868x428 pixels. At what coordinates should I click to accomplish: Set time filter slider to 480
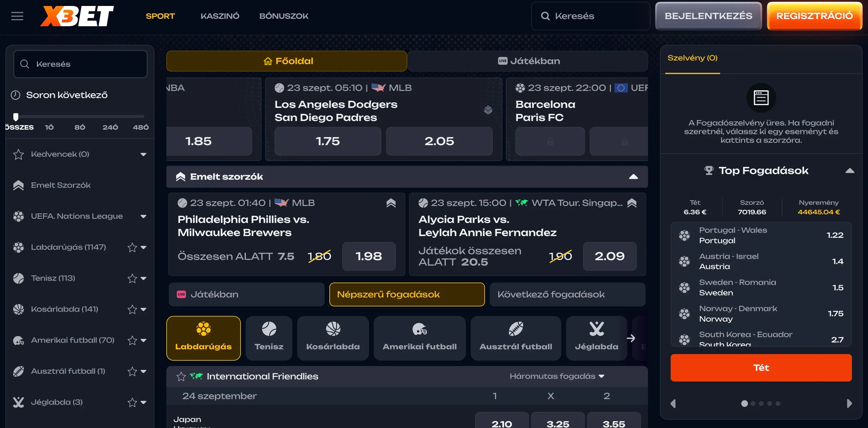140,127
